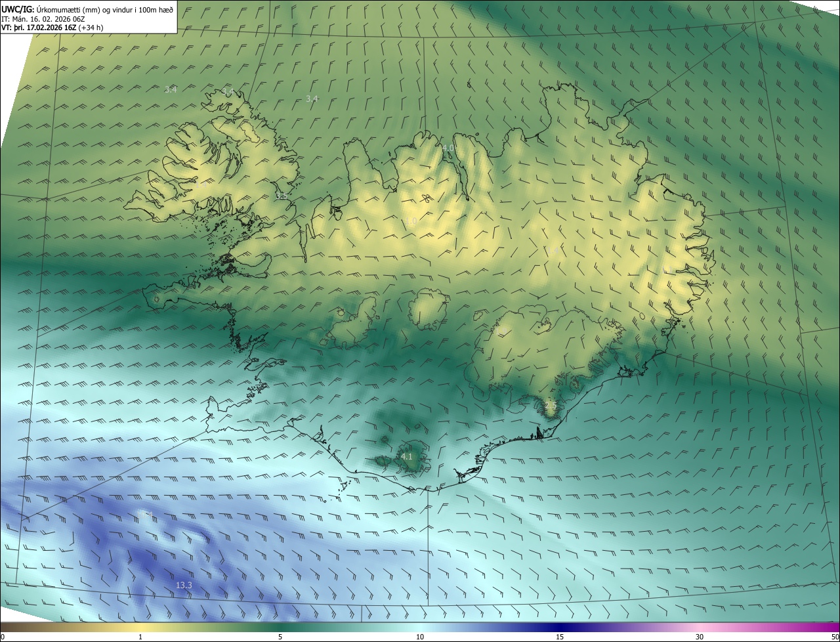This screenshot has height=642, width=840.
Task: Click the colorbar tick label '50'
Action: coord(835,637)
